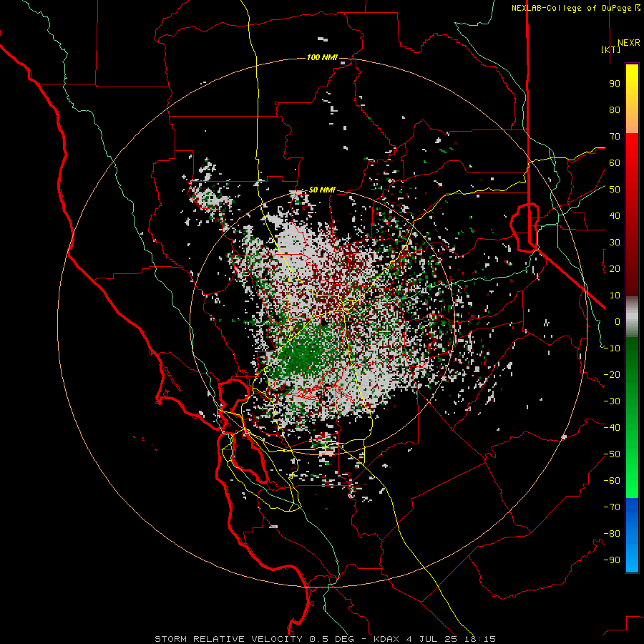Click the 70 value on the velocity scale
644x644 pixels.
click(615, 137)
